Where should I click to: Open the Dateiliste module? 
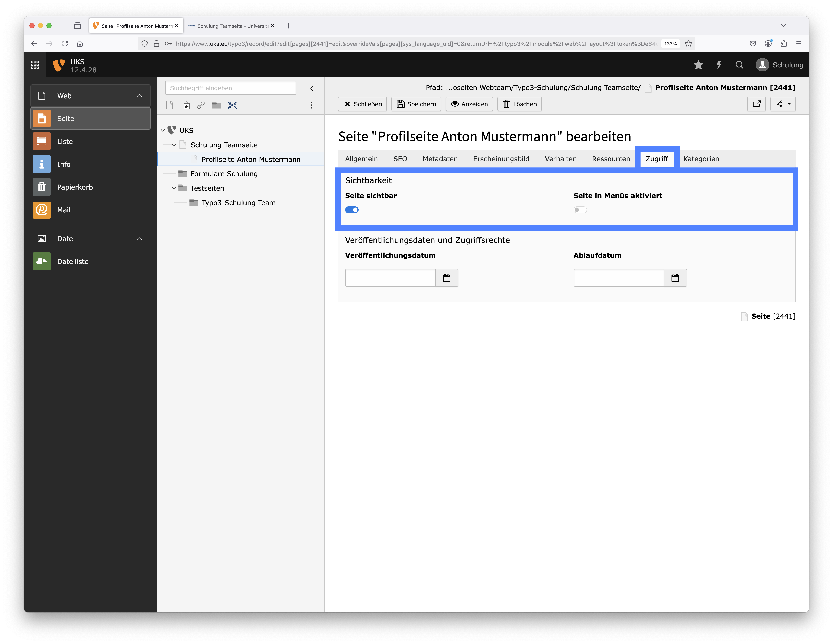pos(72,261)
